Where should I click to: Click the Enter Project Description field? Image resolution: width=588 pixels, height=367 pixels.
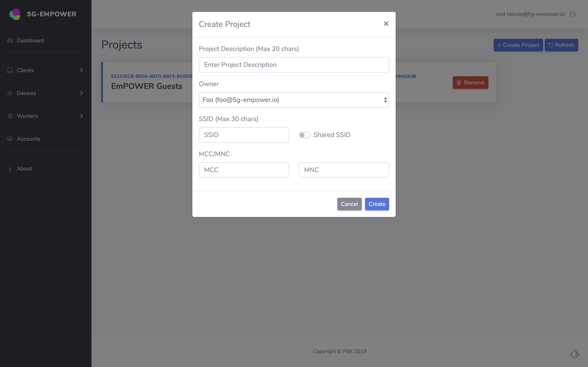click(x=294, y=64)
